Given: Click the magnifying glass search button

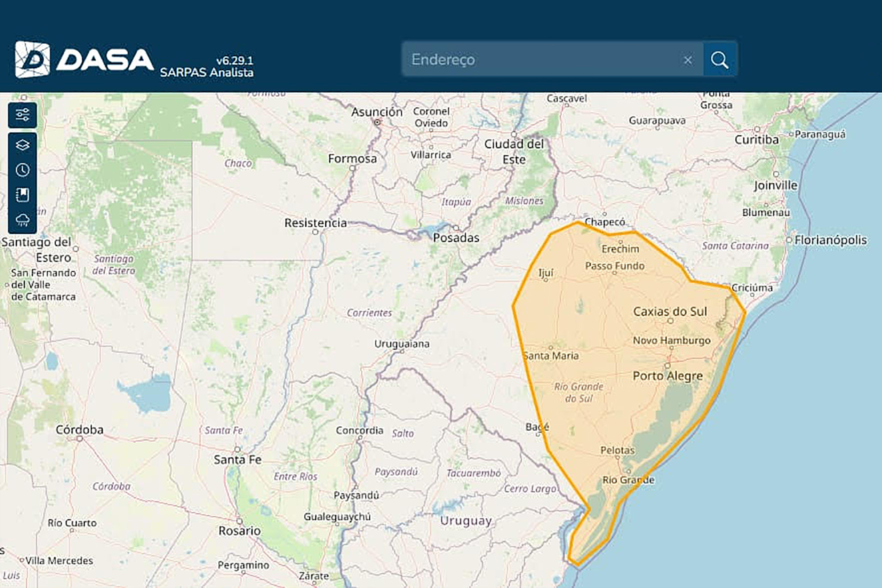Looking at the screenshot, I should coord(719,59).
